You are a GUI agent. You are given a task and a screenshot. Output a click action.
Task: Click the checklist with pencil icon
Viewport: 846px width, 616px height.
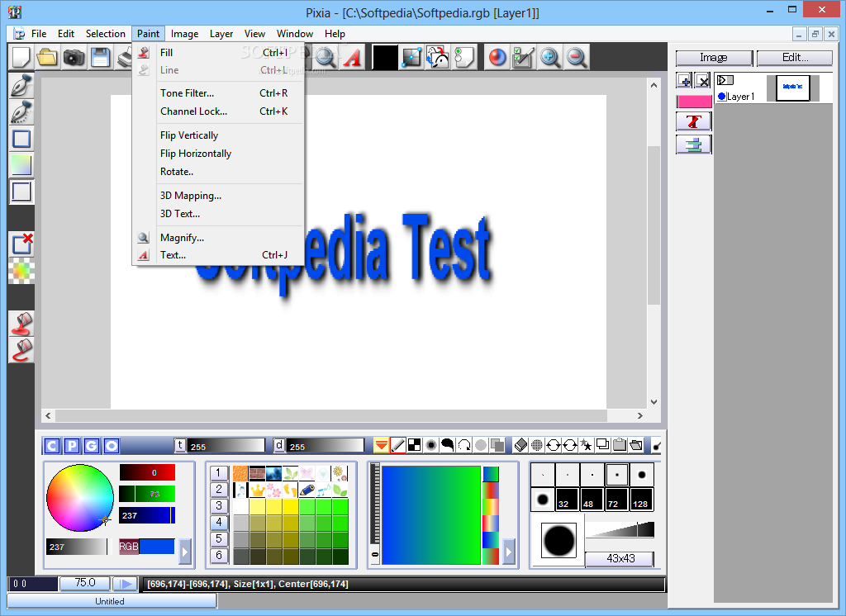click(523, 57)
